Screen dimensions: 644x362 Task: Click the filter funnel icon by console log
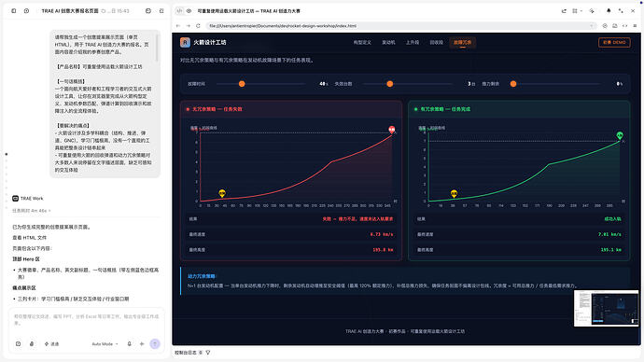coord(208,353)
